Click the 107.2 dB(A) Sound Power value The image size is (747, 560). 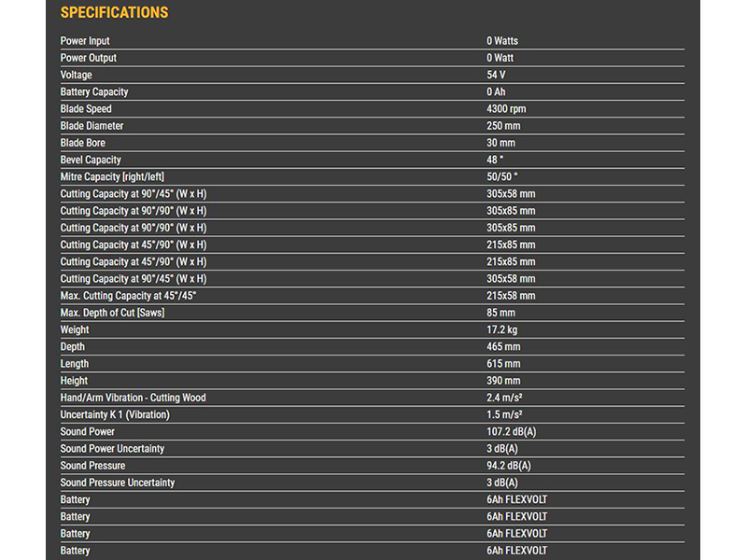pyautogui.click(x=512, y=431)
